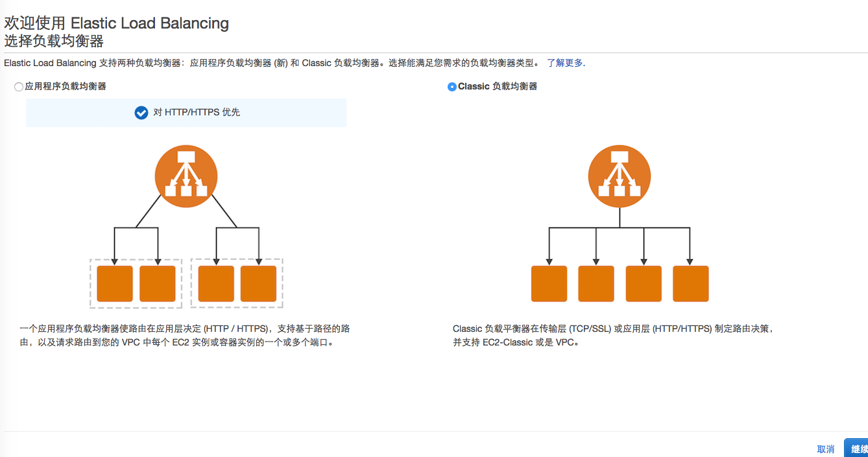Click the Elastic Load Balancing 支持两种负载均衡器 intro sentence
Viewport: 868px width, 457px height.
(x=272, y=63)
